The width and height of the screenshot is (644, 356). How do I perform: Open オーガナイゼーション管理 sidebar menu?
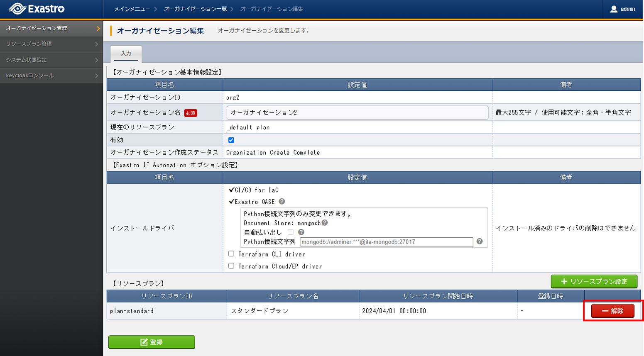(51, 28)
